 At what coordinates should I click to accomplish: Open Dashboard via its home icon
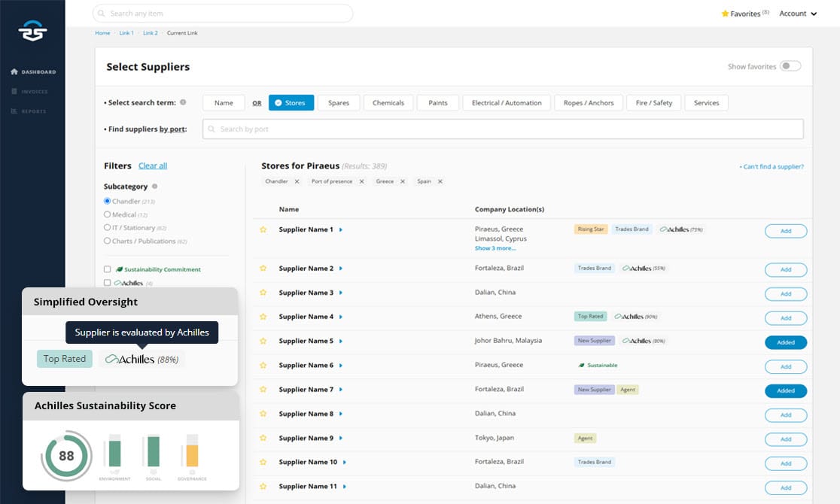click(14, 71)
